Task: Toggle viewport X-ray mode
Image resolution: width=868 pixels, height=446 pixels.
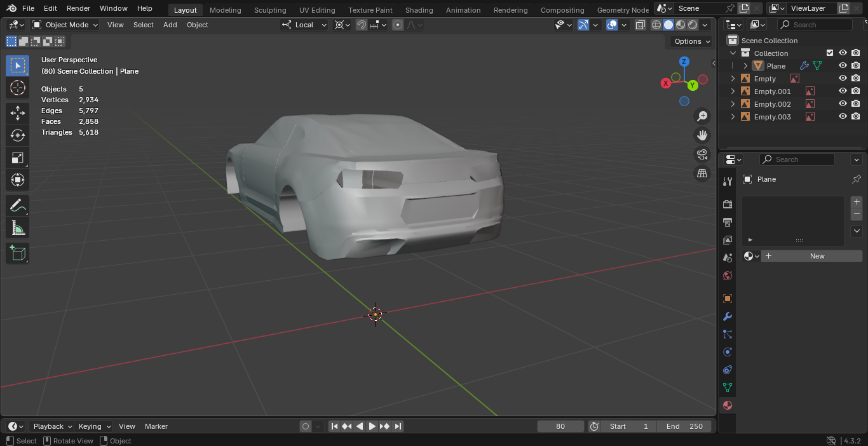Action: (x=640, y=25)
